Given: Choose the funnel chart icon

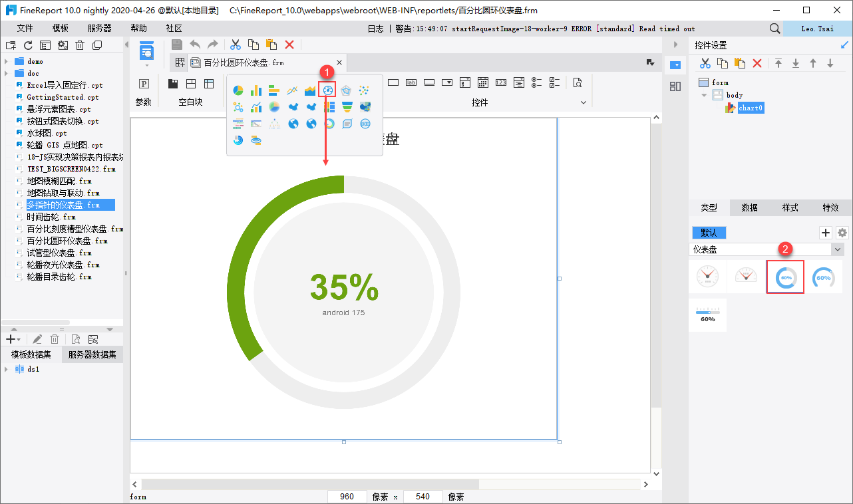Looking at the screenshot, I should tap(347, 107).
